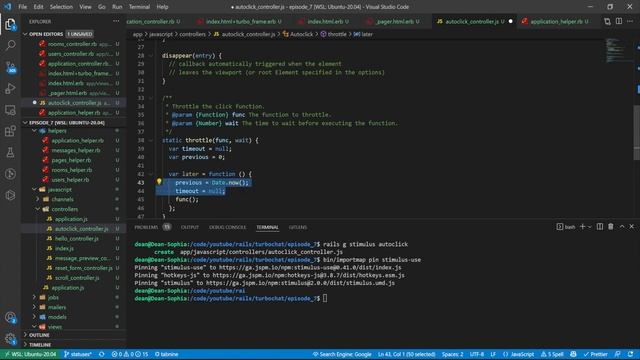
Task: Open editor more actions ellipsis
Action: coord(630,21)
